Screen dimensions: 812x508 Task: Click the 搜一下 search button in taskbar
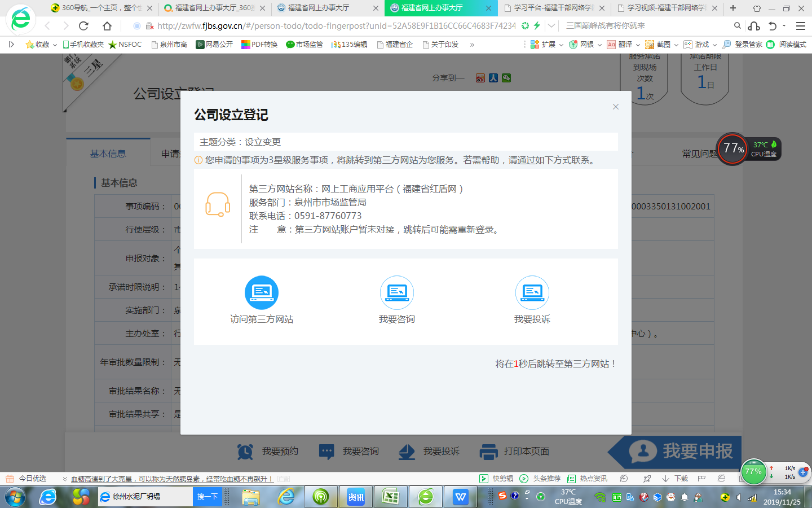[x=207, y=497]
